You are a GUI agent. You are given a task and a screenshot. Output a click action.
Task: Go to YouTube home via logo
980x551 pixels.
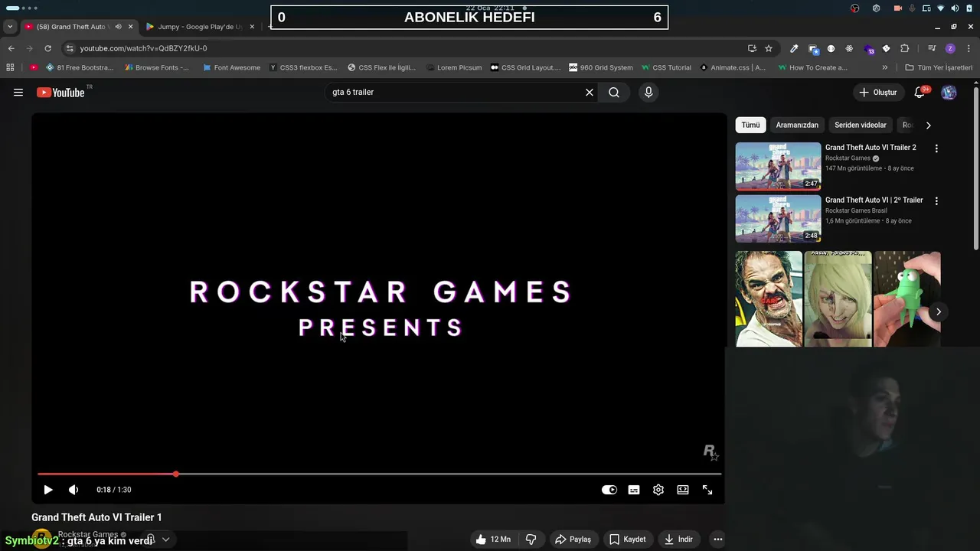click(60, 93)
